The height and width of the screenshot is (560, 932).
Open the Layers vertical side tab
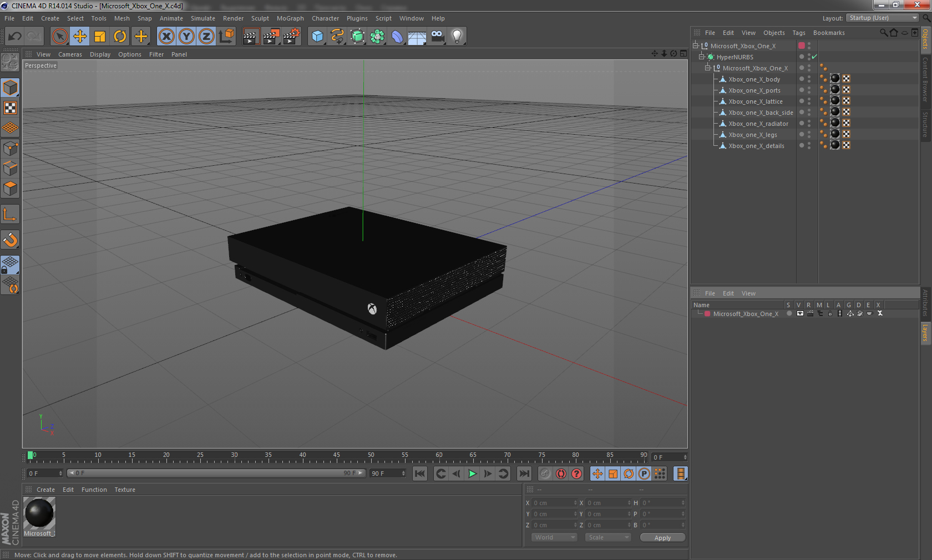click(925, 333)
